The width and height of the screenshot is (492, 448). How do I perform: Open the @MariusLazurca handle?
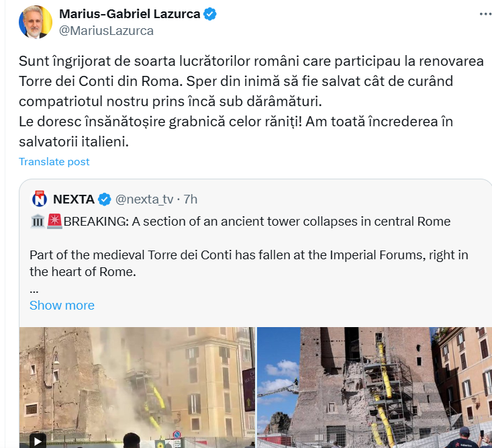coord(106,31)
